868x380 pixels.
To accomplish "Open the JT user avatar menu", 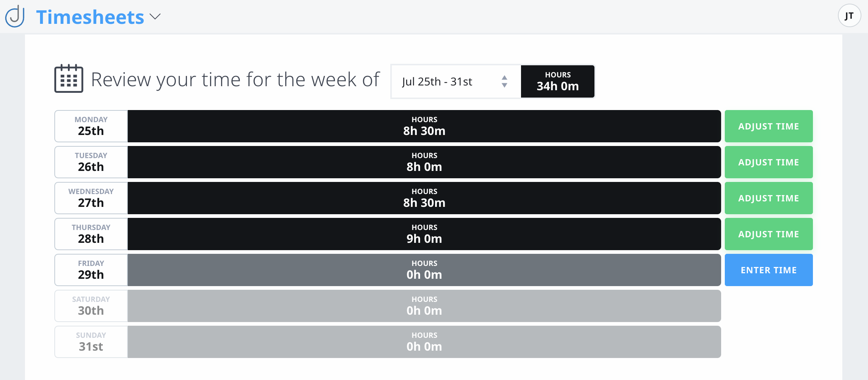I will [850, 16].
